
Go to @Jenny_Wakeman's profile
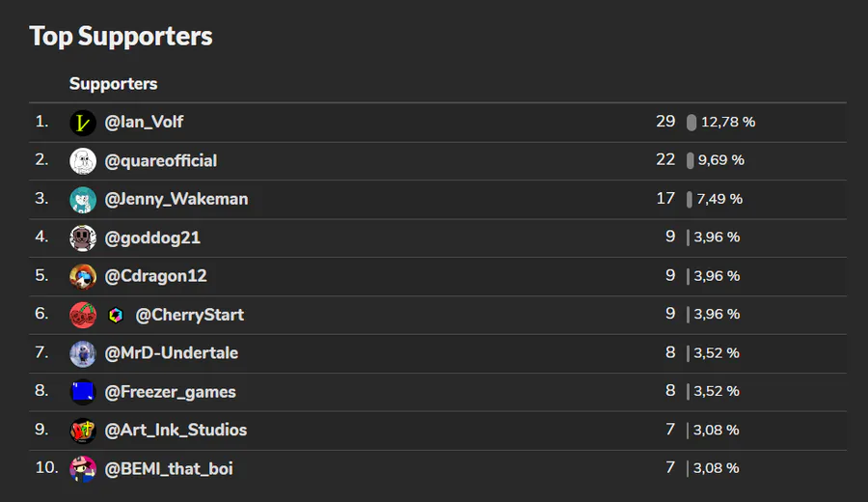176,199
